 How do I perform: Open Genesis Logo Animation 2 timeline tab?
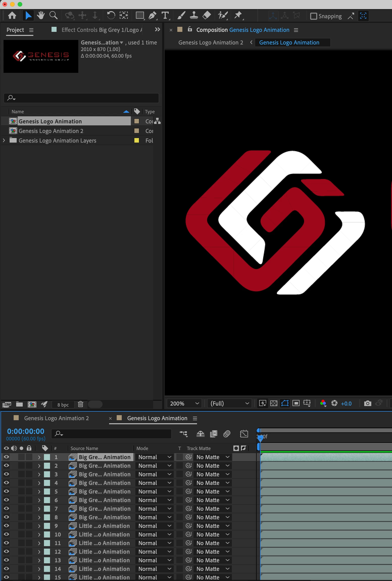tap(56, 418)
